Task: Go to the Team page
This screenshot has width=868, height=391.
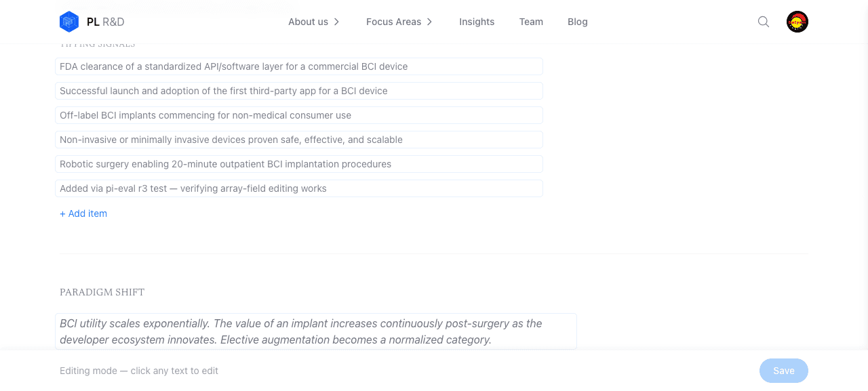Action: [x=531, y=22]
